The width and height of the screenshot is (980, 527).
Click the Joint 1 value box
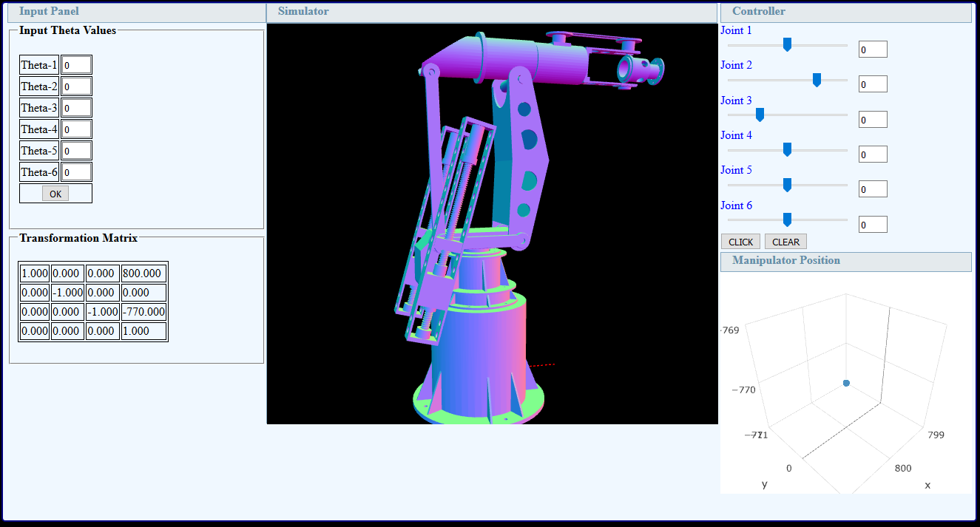873,50
